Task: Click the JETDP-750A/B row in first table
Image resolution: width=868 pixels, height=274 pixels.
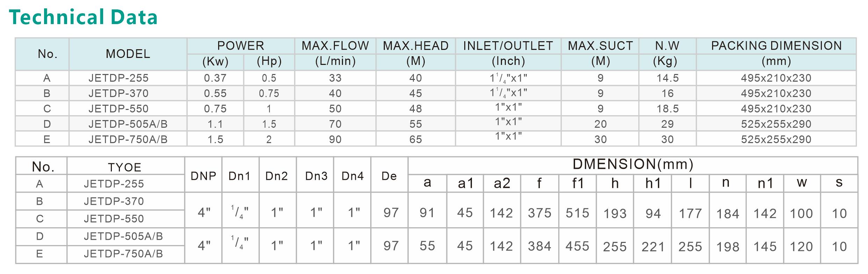Action: pos(436,139)
